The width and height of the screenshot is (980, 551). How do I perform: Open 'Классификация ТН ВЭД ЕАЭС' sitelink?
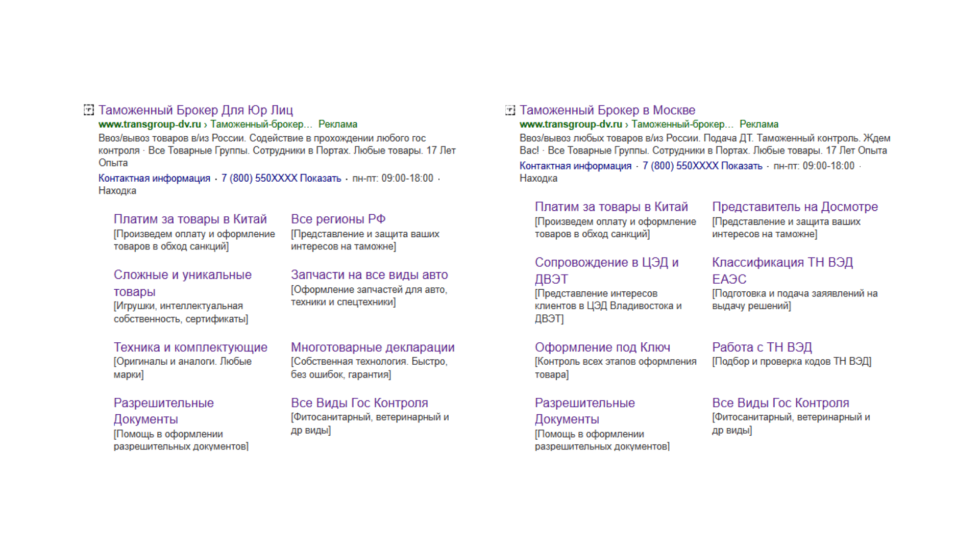click(x=782, y=263)
